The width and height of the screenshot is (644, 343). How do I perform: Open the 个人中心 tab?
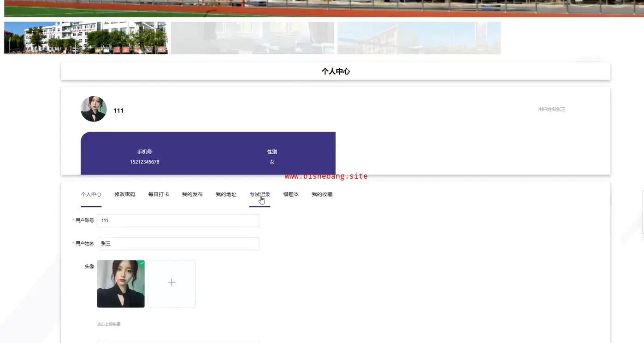(91, 194)
